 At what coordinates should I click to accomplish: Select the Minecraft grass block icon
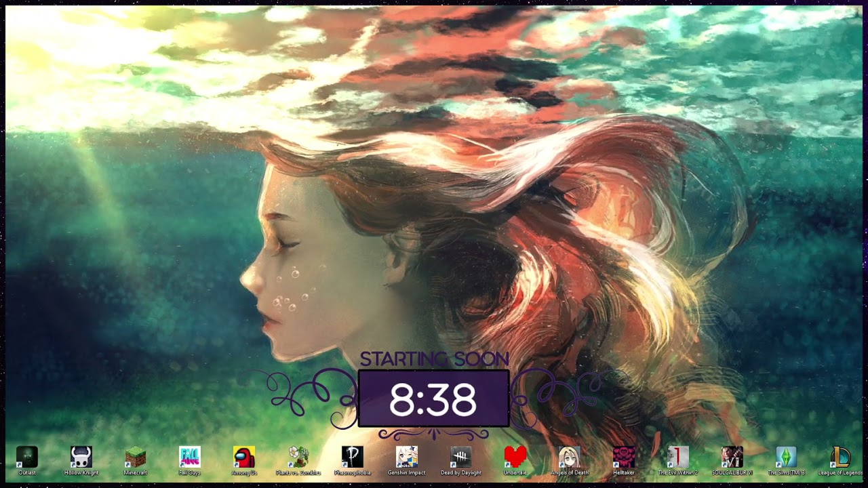coord(136,457)
